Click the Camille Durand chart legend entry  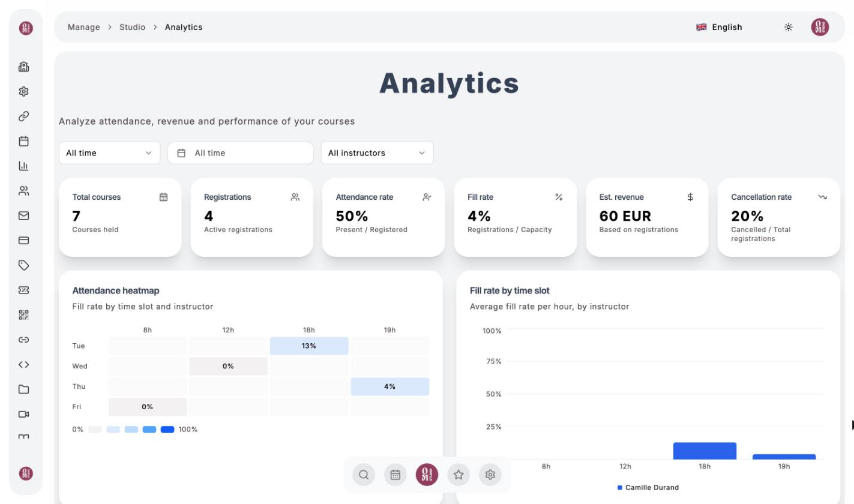click(x=648, y=488)
